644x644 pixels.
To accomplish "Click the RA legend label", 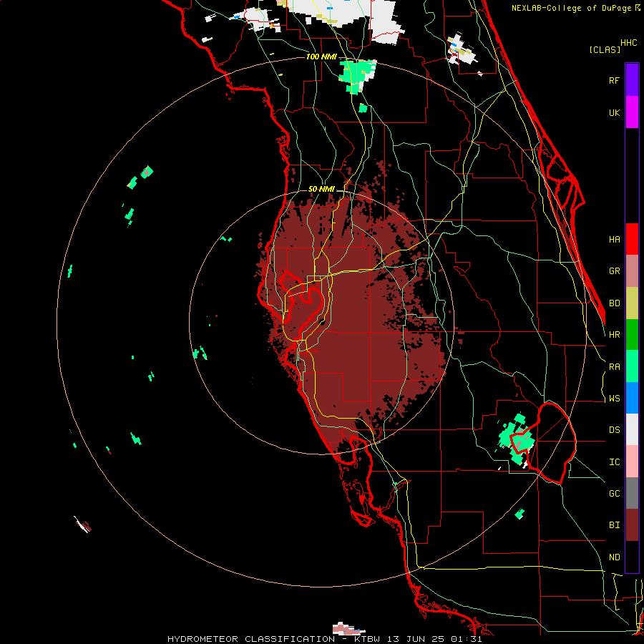I will pyautogui.click(x=614, y=367).
